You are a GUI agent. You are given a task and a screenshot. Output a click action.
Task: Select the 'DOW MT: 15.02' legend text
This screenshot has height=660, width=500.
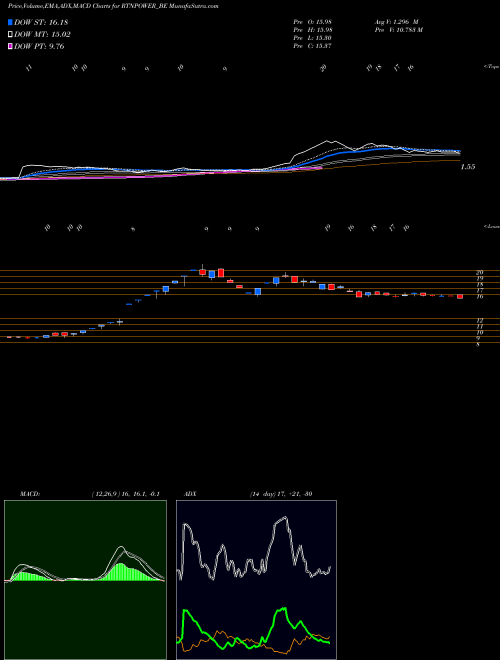42,35
